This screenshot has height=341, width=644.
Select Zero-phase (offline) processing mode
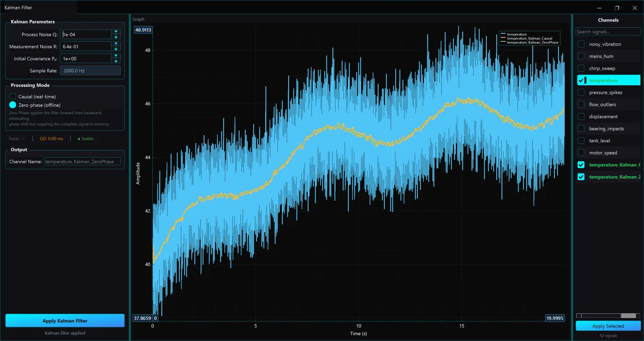(x=13, y=105)
